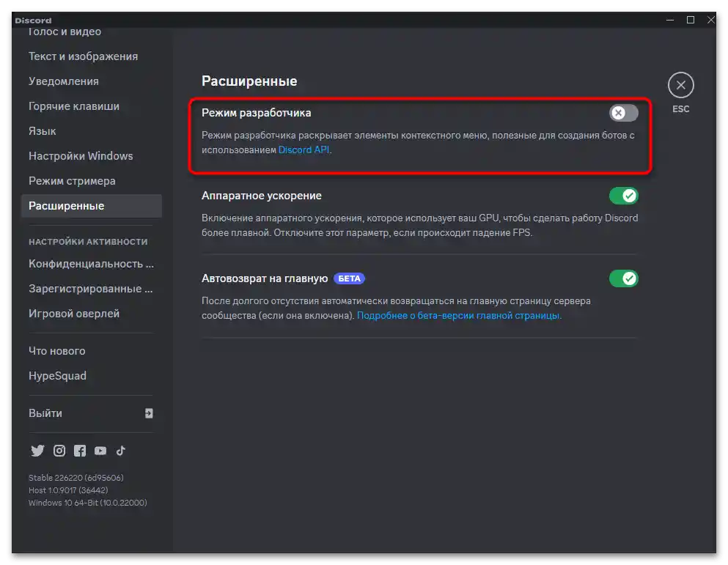Open the Горячие клавиши section
Image resolution: width=728 pixels, height=565 pixels.
[74, 106]
